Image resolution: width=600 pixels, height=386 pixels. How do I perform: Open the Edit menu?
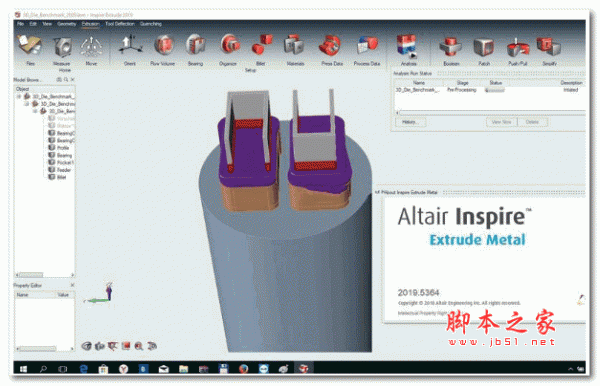[x=33, y=24]
